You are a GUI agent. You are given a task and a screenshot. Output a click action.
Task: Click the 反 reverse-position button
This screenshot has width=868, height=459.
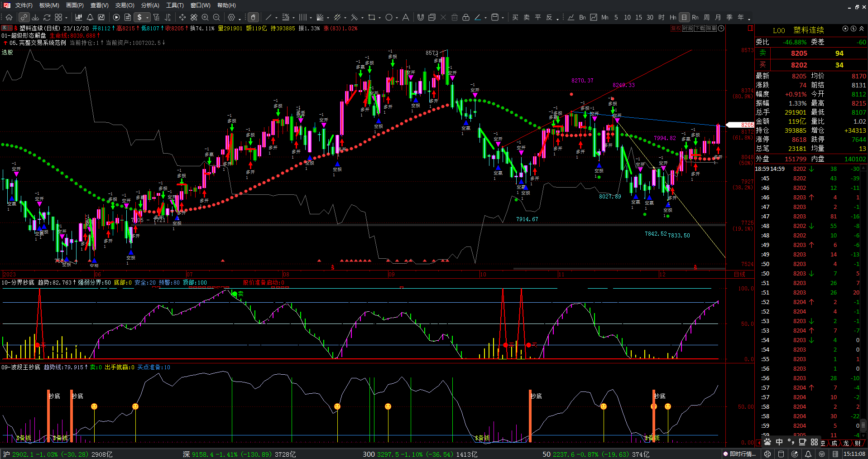[x=549, y=17]
